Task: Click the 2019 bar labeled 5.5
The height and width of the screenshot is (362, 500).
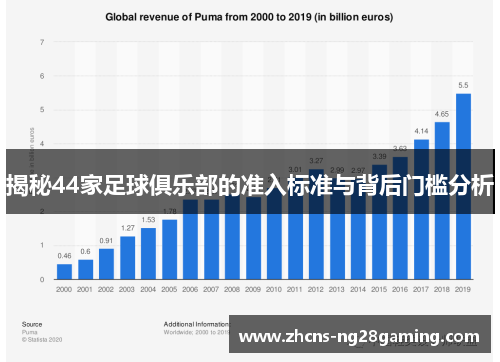Action: click(x=463, y=187)
